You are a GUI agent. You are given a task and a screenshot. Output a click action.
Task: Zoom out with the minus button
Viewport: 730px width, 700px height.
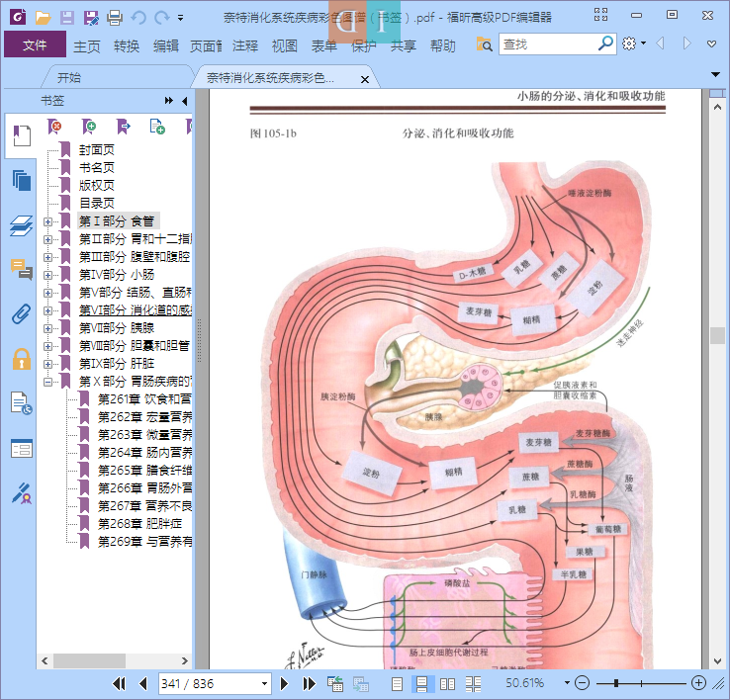coord(582,683)
